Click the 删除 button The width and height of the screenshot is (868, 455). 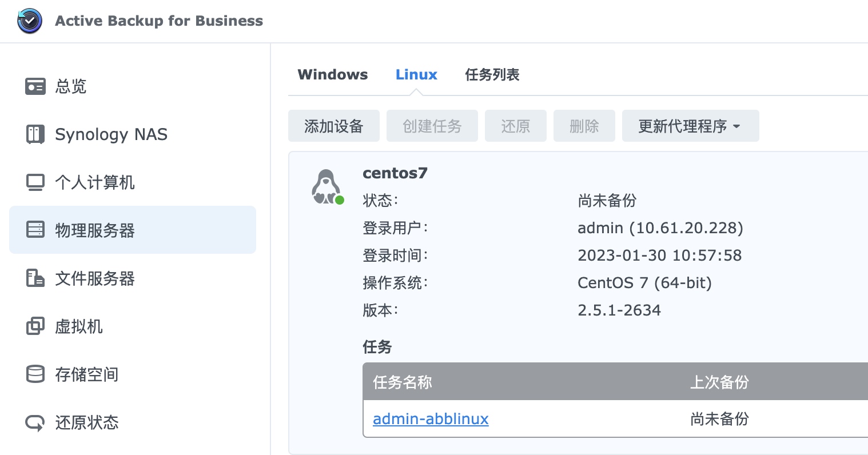click(x=584, y=126)
